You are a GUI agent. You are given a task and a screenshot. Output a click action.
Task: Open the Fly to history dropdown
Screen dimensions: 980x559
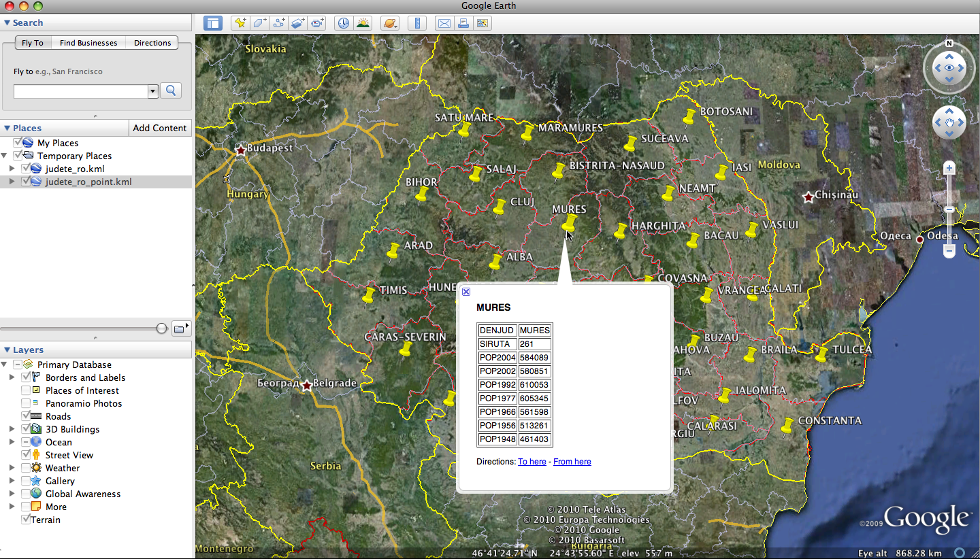click(153, 90)
